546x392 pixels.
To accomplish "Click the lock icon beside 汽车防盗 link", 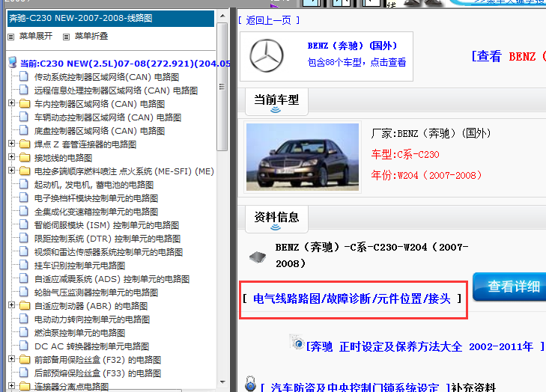I will coord(250,384).
